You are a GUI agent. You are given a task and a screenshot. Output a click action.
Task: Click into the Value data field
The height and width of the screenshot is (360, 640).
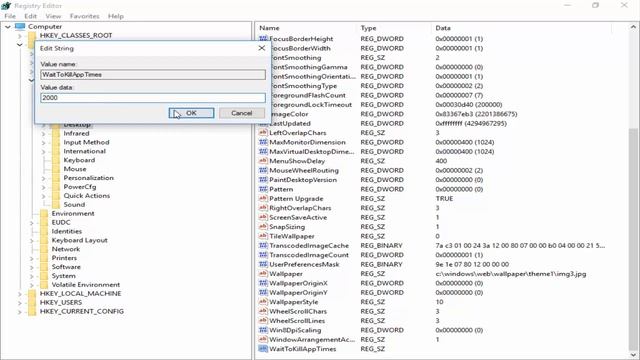[153, 98]
